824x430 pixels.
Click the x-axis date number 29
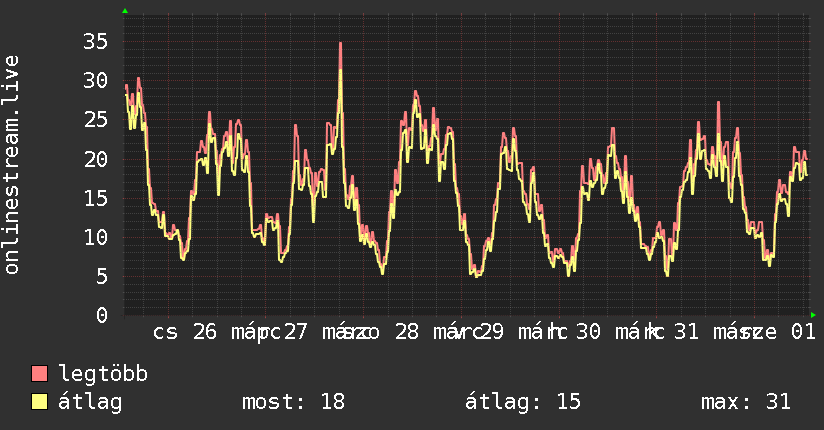point(491,332)
